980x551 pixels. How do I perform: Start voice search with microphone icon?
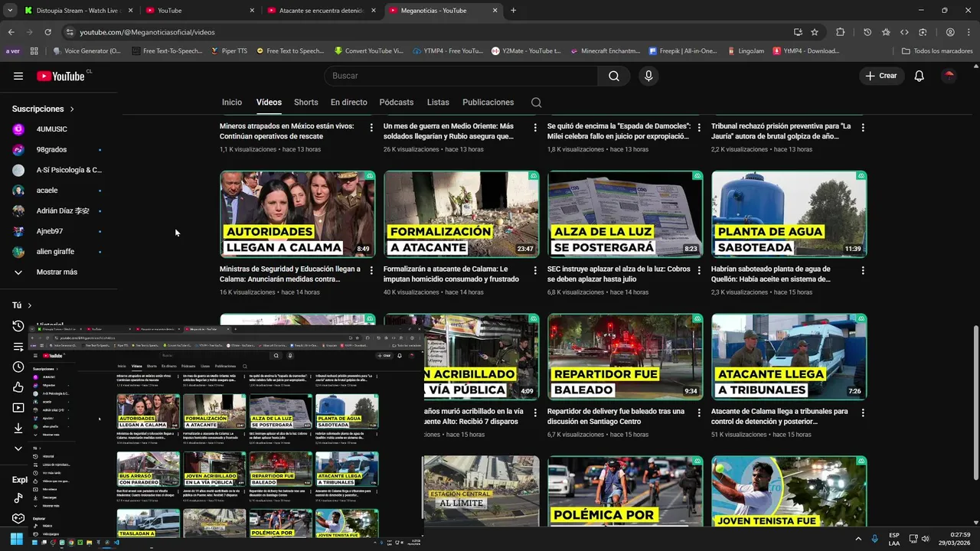click(648, 76)
